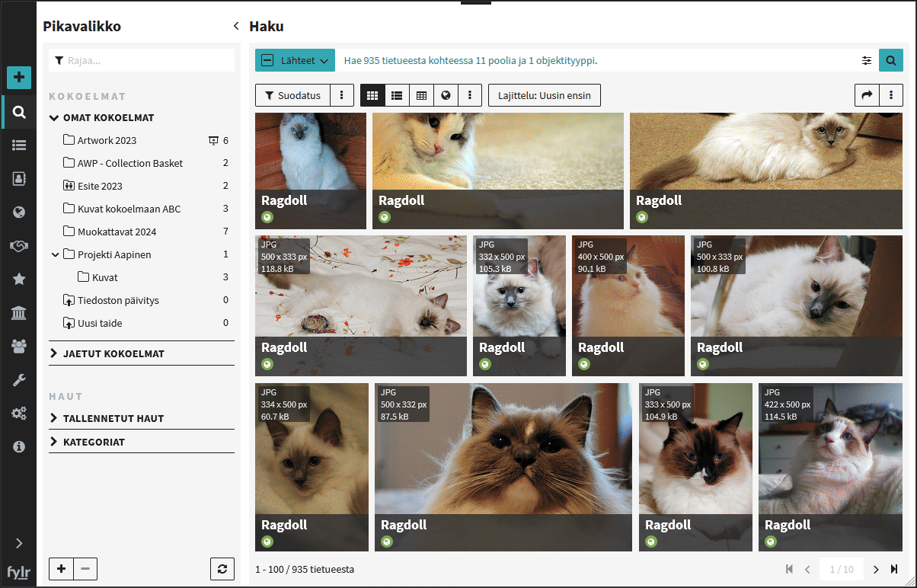917x588 pixels.
Task: Click the plus icon in the left navigation bar
Action: pos(19,78)
